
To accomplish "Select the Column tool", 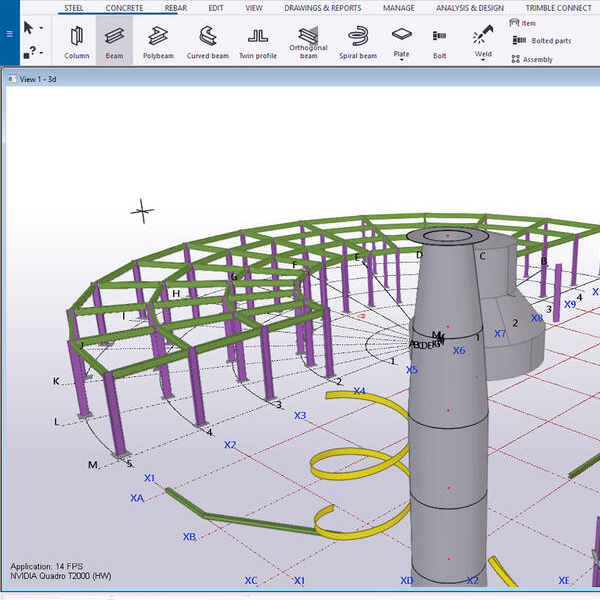I will pos(77,42).
